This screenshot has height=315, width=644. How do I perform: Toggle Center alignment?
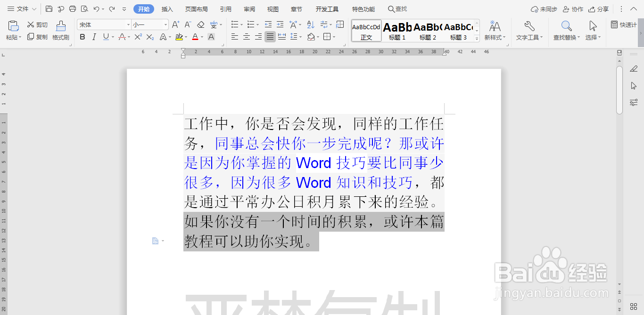coord(246,37)
